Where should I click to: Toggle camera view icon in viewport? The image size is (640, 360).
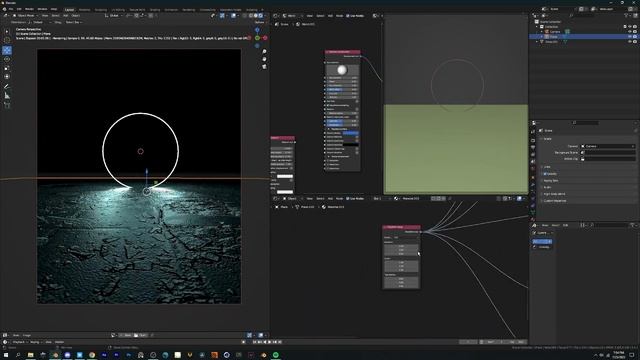(x=264, y=66)
